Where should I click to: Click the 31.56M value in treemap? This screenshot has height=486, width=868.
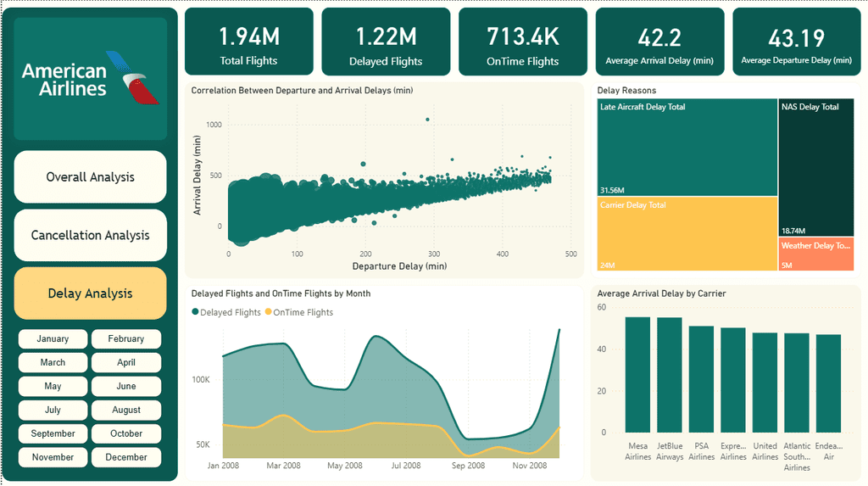(612, 190)
